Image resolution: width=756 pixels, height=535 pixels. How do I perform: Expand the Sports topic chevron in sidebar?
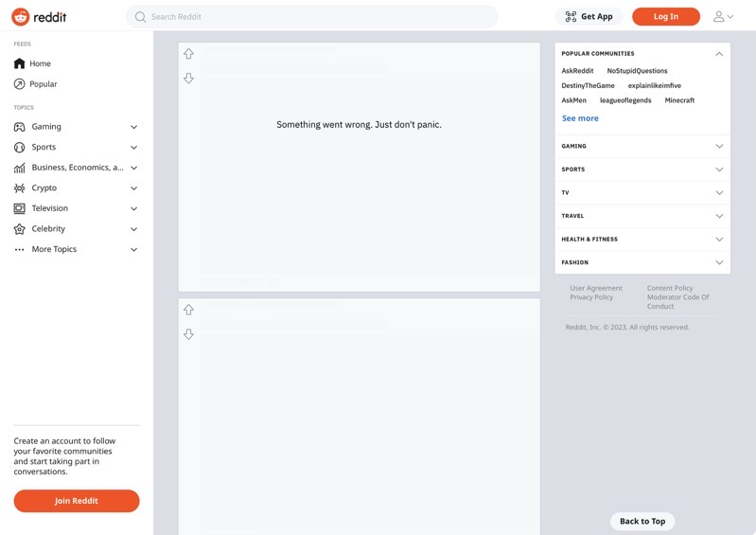tap(134, 147)
